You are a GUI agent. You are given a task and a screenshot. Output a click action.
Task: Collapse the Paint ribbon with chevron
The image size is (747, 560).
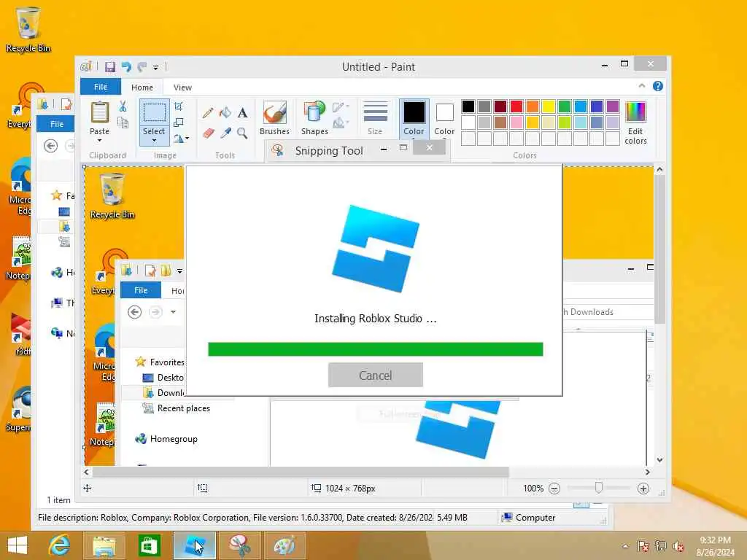(642, 86)
